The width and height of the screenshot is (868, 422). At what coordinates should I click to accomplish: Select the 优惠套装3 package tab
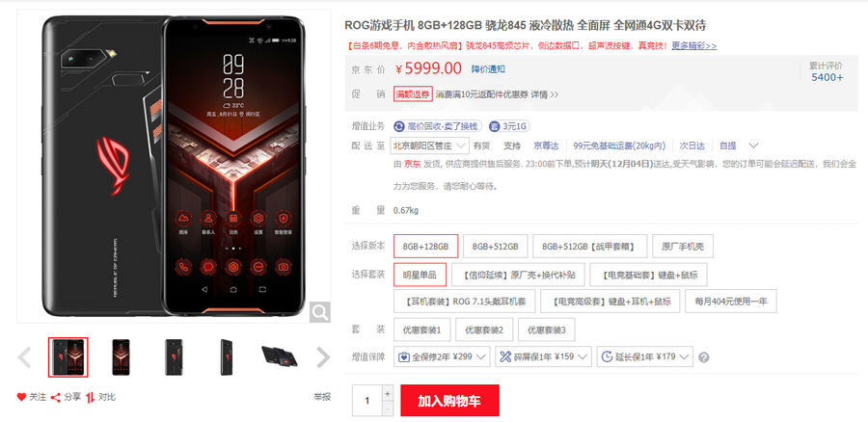pos(547,330)
